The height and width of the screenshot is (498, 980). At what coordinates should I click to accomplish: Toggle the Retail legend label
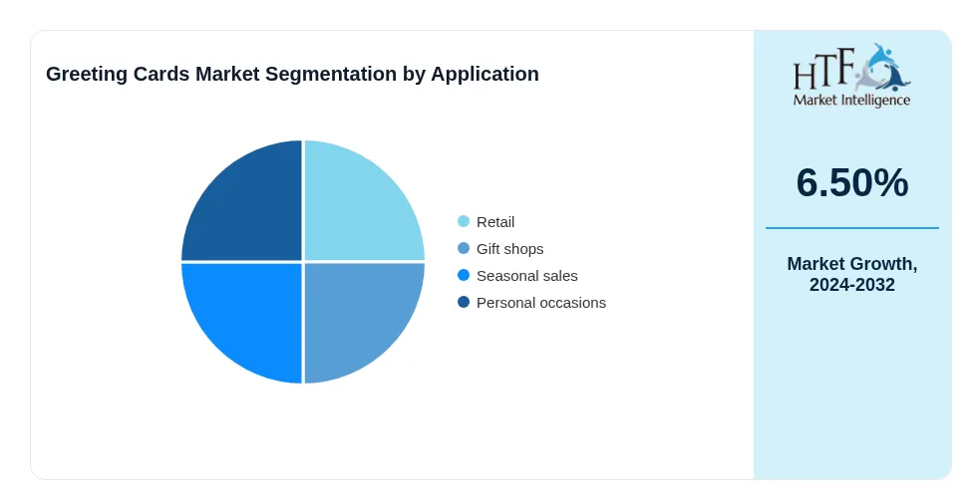click(x=495, y=222)
